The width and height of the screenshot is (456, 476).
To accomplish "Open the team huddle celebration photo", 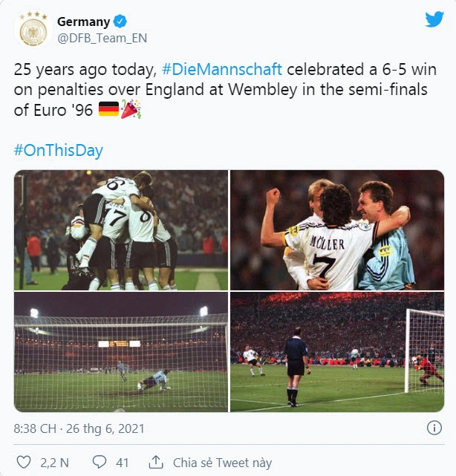I will (121, 229).
